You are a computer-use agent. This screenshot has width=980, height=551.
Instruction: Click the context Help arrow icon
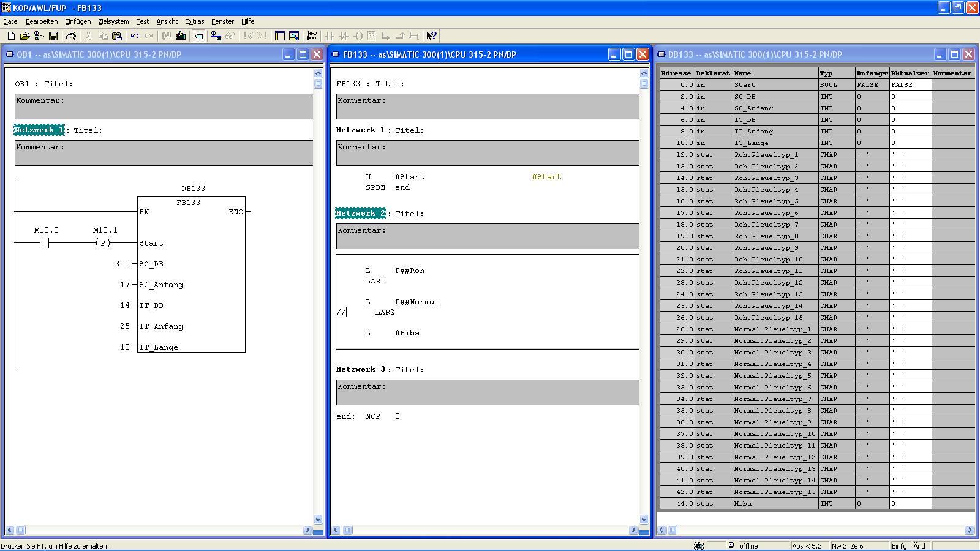(x=432, y=36)
